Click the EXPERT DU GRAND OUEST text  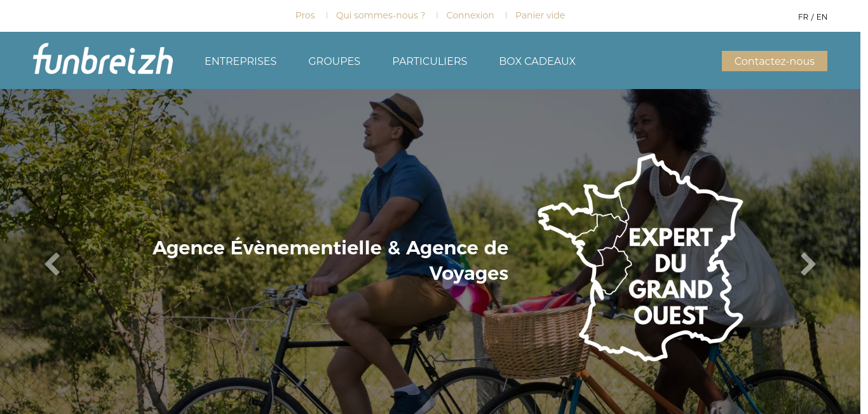coord(670,277)
